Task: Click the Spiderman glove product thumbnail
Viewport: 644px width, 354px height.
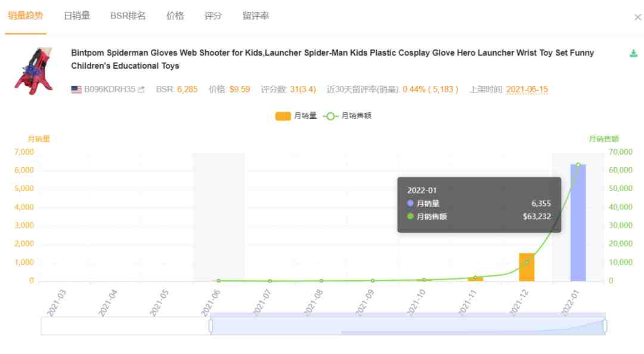Action: pos(34,70)
